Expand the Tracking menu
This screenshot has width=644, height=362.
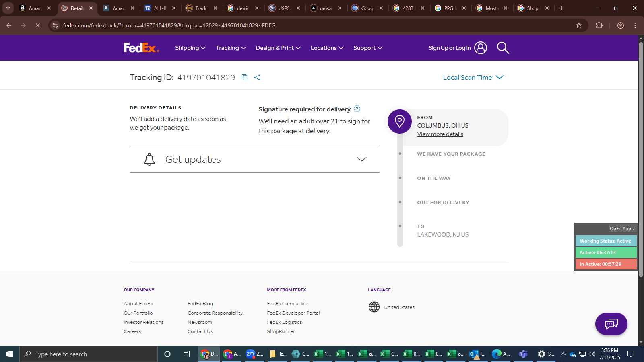tap(231, 48)
